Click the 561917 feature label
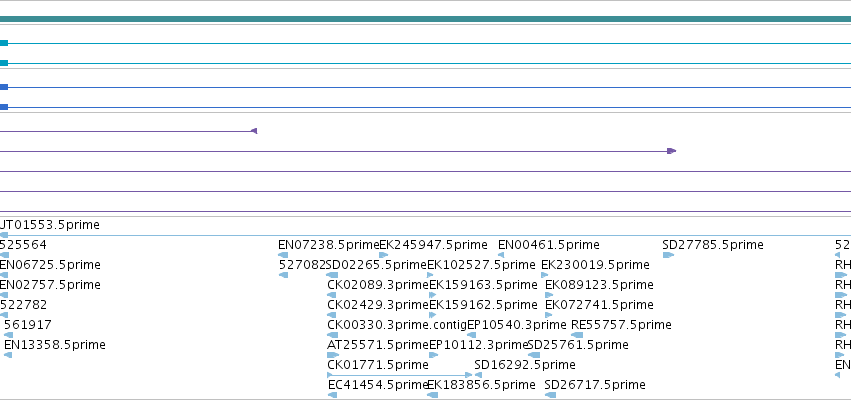Viewport: 851px width, 400px height. click(x=28, y=325)
